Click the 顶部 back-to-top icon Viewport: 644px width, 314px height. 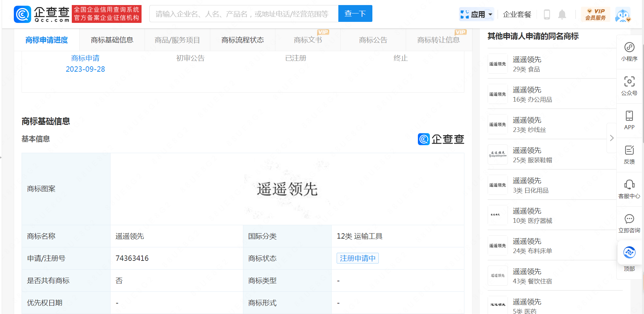pos(629,257)
